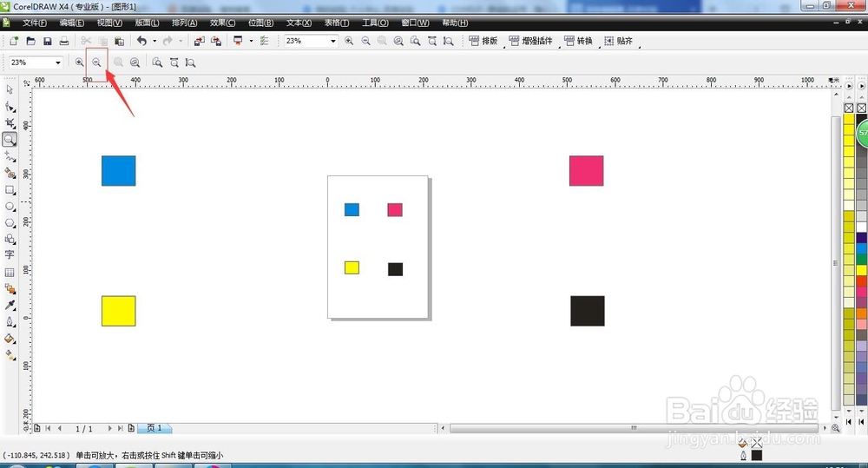Click the 贴齐 button
Viewport: 868px width, 468px height.
618,41
